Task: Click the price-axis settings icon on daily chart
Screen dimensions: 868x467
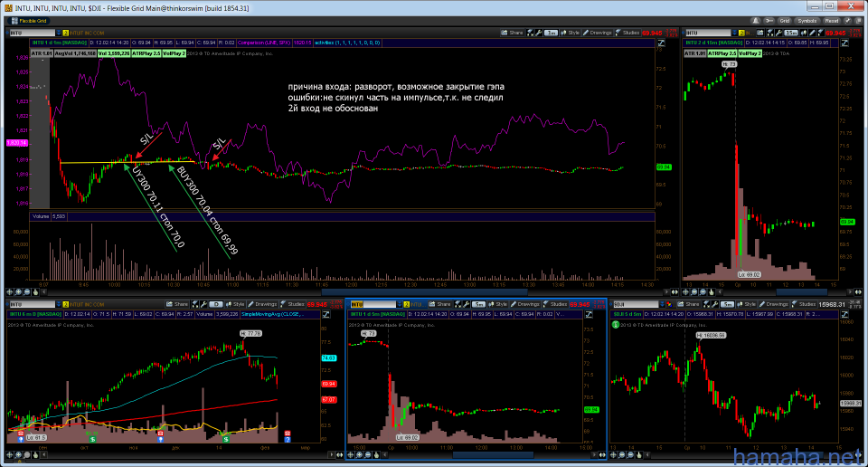Action: click(326, 314)
